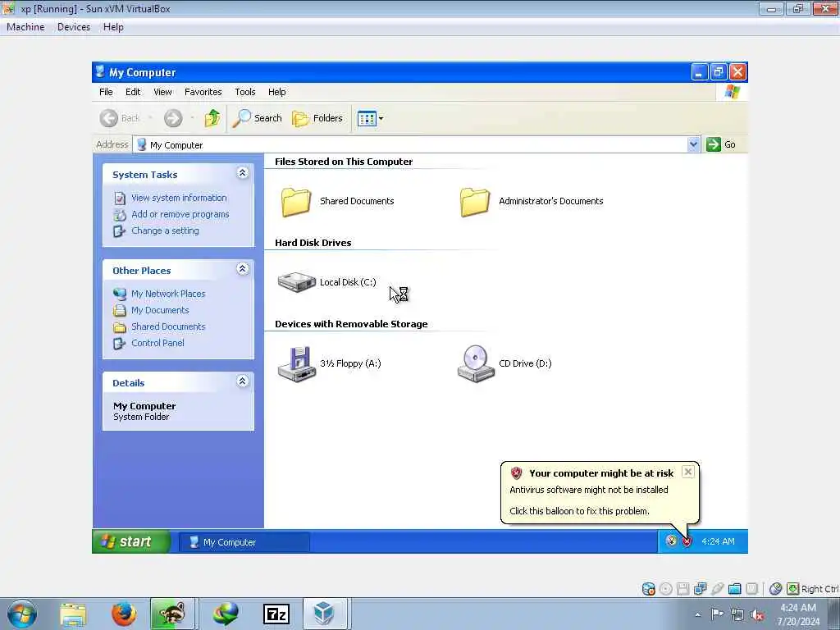The width and height of the screenshot is (840, 630).
Task: Close the security warning balloon
Action: pos(688,472)
